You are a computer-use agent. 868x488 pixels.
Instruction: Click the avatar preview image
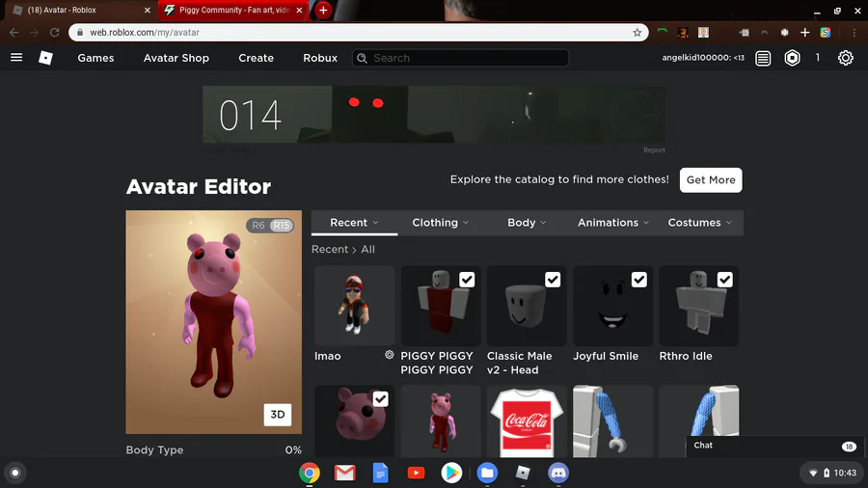[214, 322]
